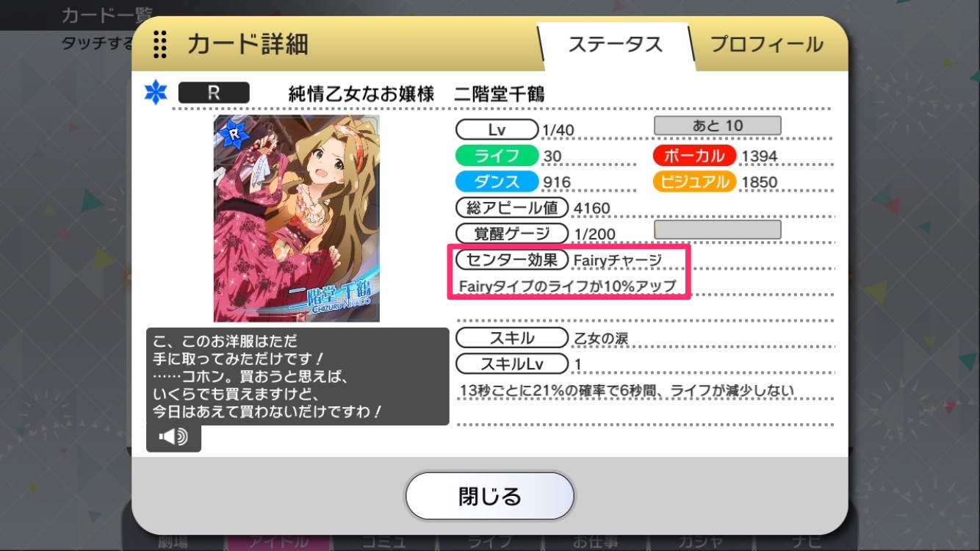Open the Chizuru Nikaido card illustration
Screen dimensions: 980x551
click(297, 218)
